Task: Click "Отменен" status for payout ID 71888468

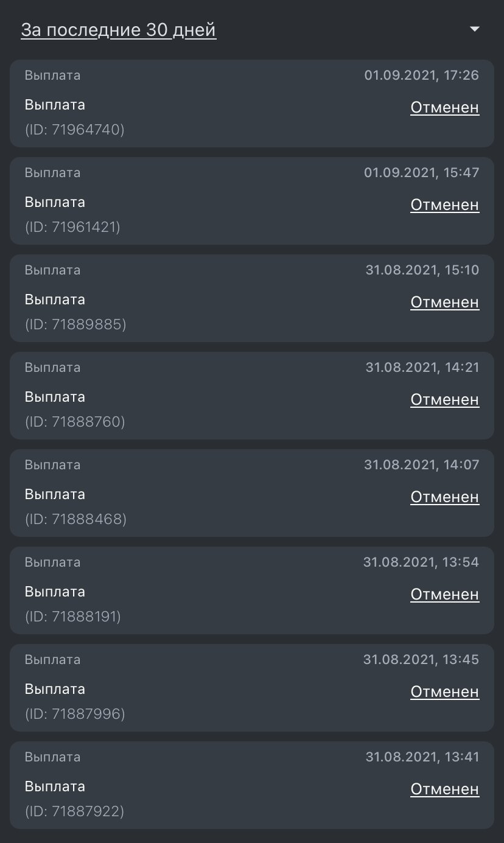Action: [444, 497]
